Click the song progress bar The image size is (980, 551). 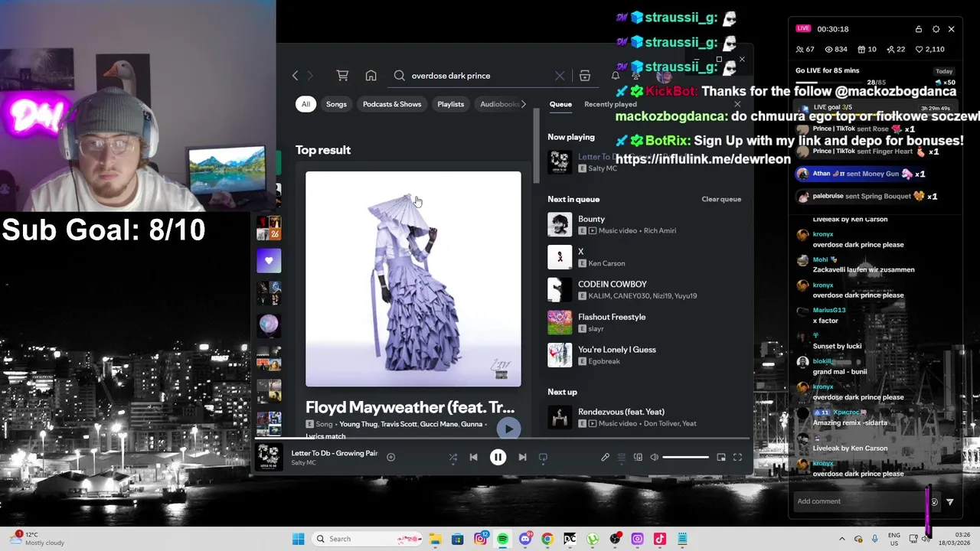(501, 439)
